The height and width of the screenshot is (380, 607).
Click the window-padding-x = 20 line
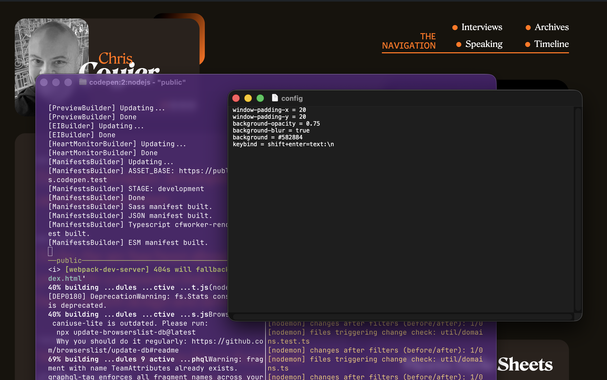click(x=269, y=110)
